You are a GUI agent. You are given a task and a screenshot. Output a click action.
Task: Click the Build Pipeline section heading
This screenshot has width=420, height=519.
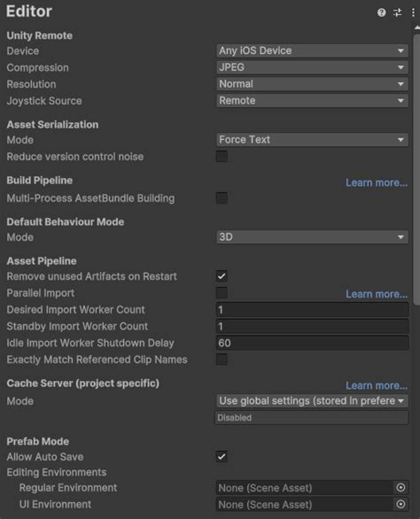(39, 181)
